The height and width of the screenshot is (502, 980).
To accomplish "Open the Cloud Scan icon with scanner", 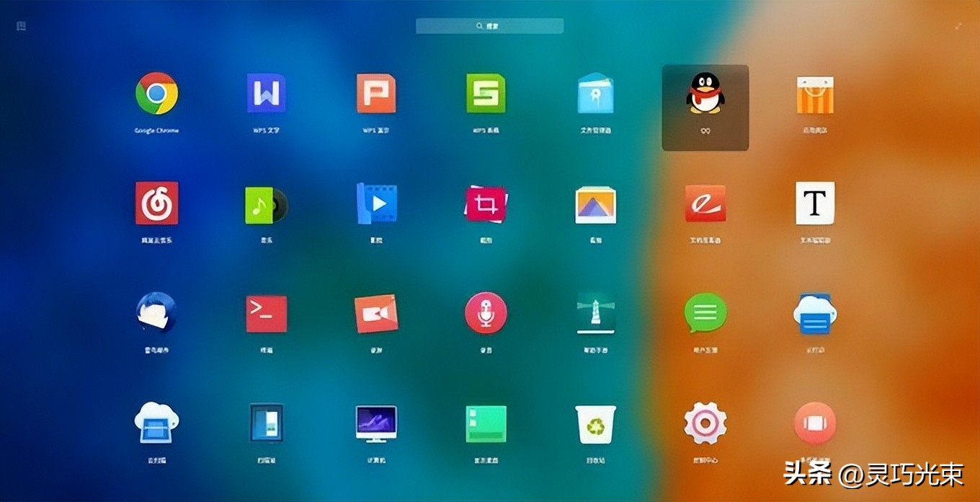I will (156, 423).
